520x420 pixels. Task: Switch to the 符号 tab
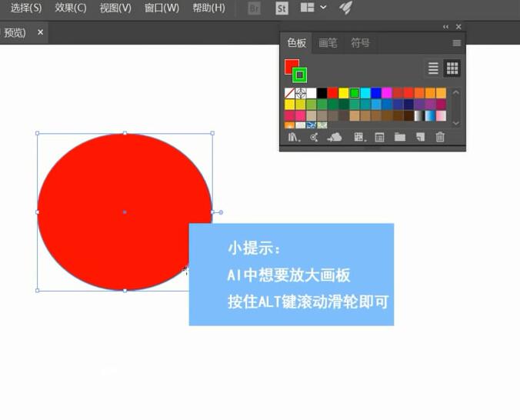[360, 43]
